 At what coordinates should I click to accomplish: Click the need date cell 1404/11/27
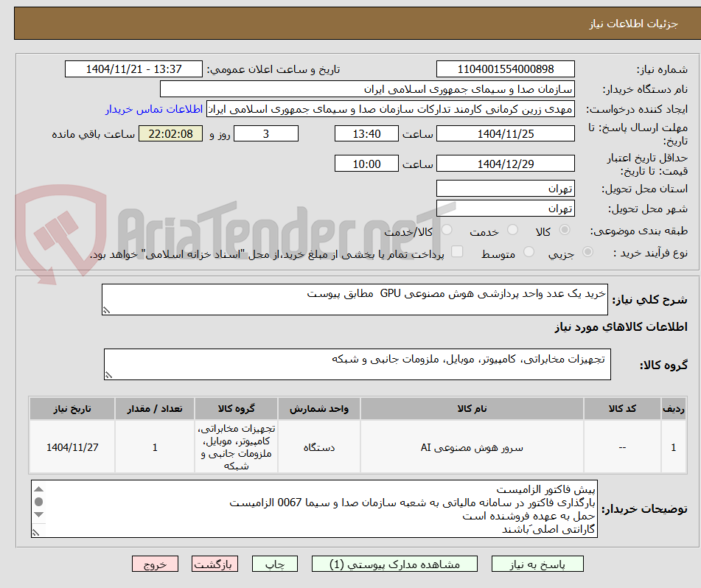[x=72, y=447]
